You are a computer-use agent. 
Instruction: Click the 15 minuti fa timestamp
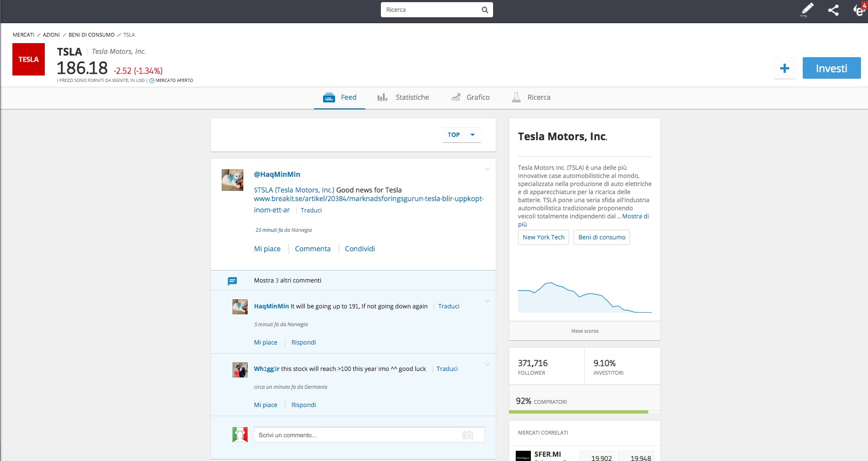(269, 230)
